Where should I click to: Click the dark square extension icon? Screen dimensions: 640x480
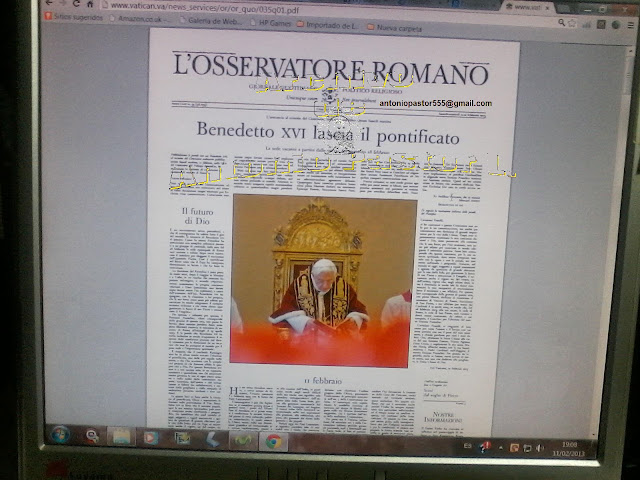601,24
